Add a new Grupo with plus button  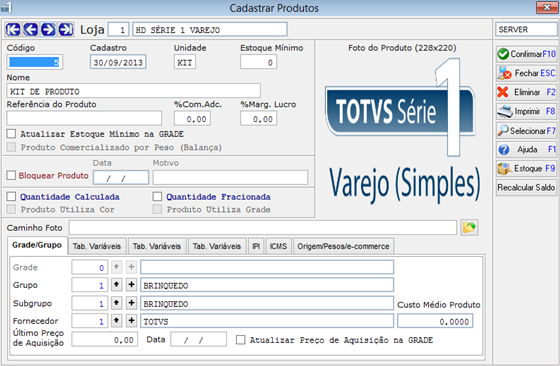(131, 285)
